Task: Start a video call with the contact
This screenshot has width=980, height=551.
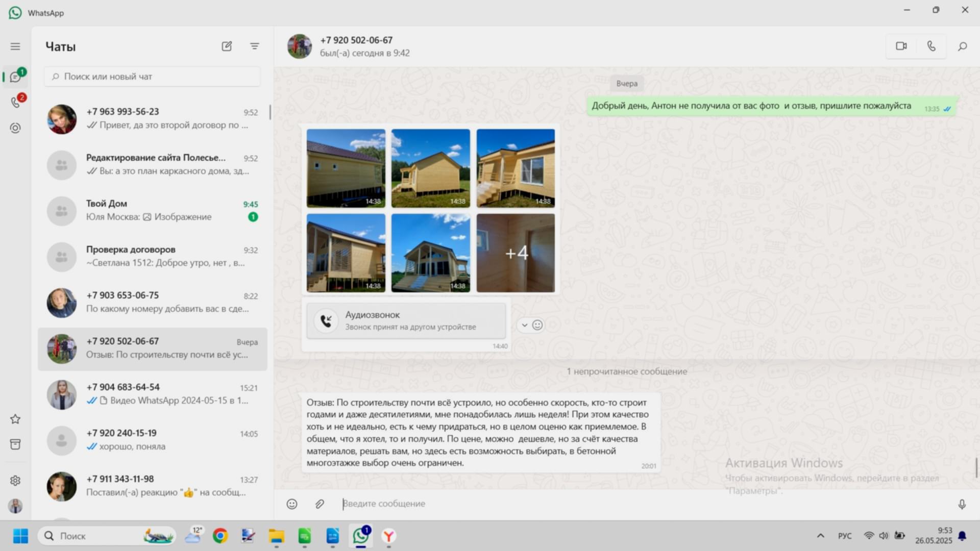Action: pos(901,46)
